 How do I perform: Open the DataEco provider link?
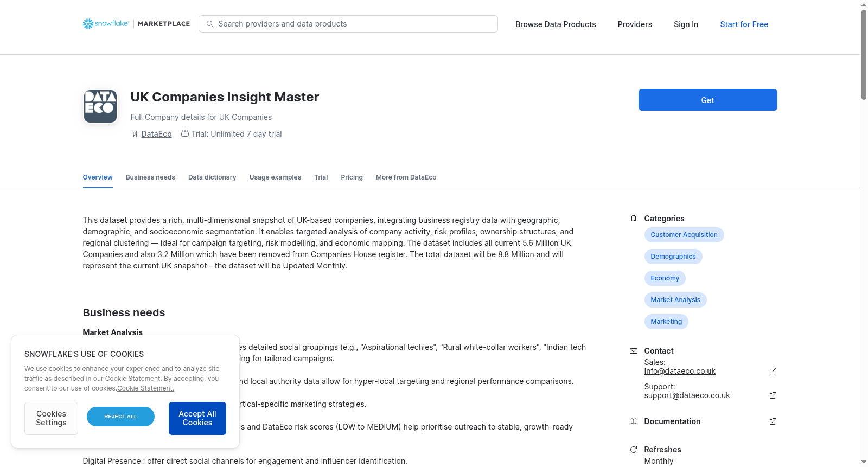(x=156, y=134)
